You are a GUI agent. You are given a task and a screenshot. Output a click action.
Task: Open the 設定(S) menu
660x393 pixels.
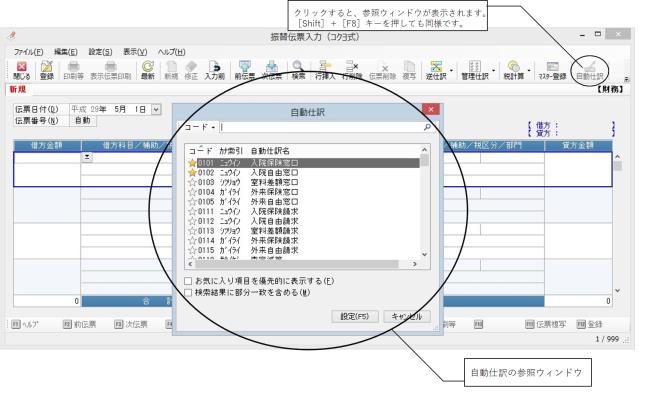[x=100, y=52]
